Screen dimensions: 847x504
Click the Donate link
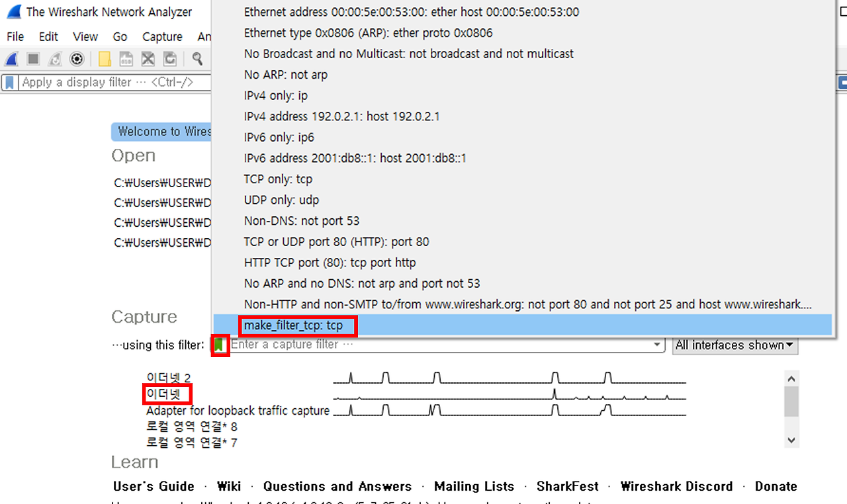click(x=776, y=487)
